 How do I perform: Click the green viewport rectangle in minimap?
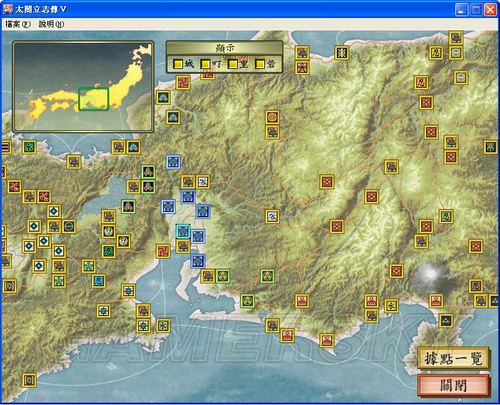coord(94,99)
